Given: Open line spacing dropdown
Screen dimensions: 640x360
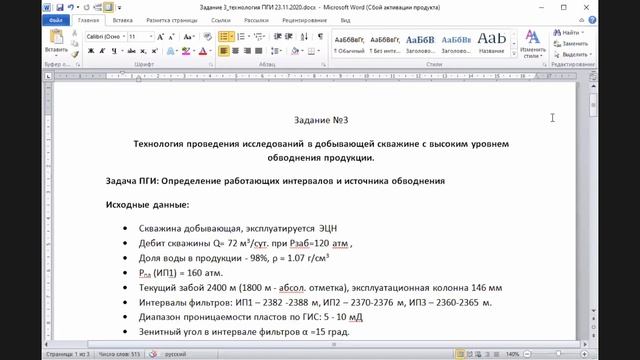Looking at the screenshot, I should click(x=281, y=51).
